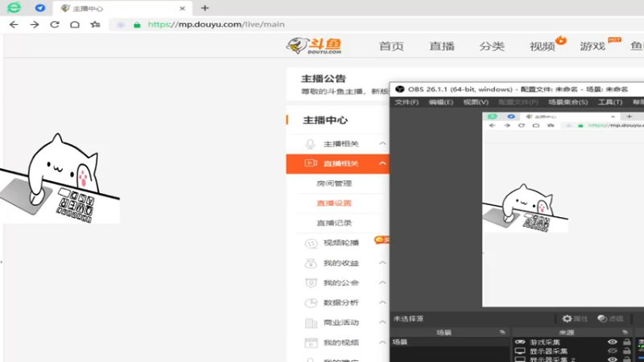This screenshot has width=644, height=362.
Task: Collapse the 直播相关 section chevron
Action: click(382, 163)
